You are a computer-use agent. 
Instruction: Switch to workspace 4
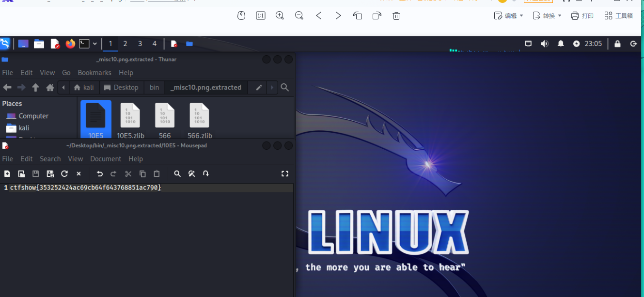click(x=155, y=44)
